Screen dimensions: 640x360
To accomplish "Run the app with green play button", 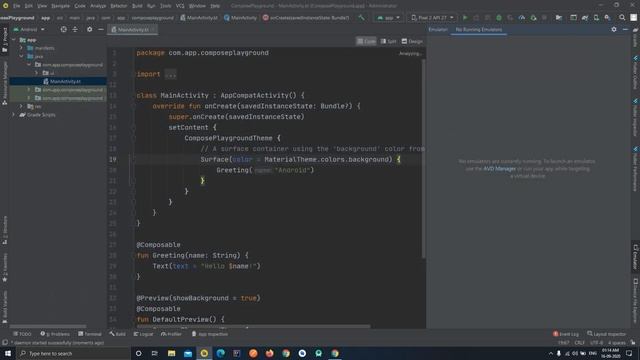I will tap(464, 18).
